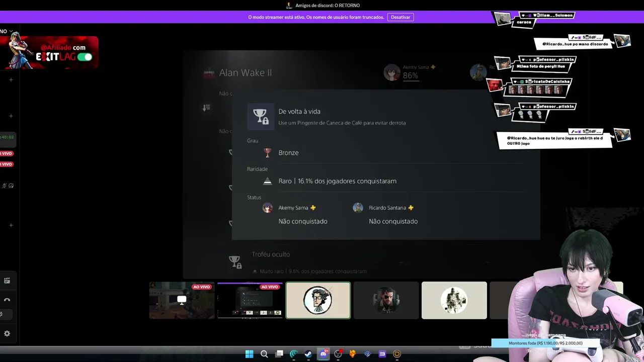Open Windows taskbar search
The height and width of the screenshot is (362, 644).
click(x=264, y=354)
